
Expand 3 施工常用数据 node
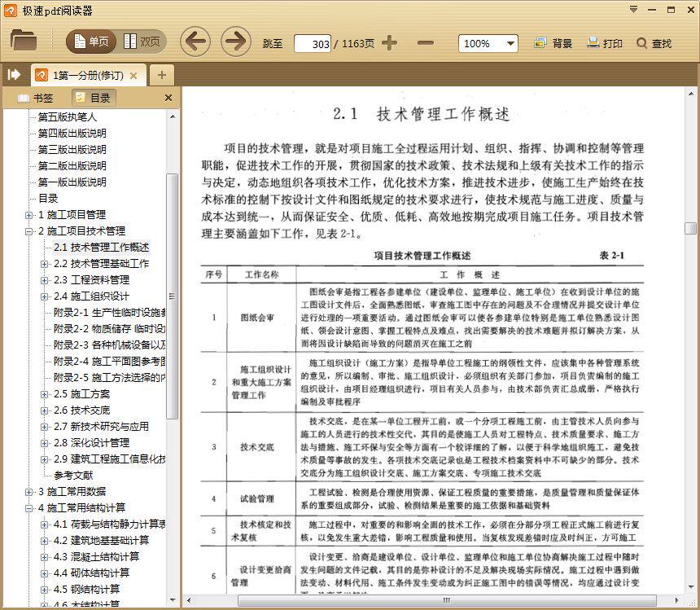(x=29, y=492)
